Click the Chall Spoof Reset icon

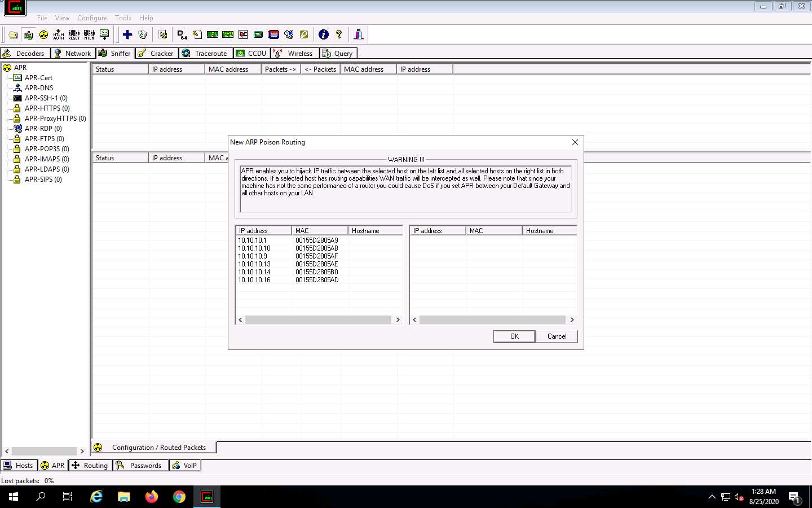[x=74, y=34]
